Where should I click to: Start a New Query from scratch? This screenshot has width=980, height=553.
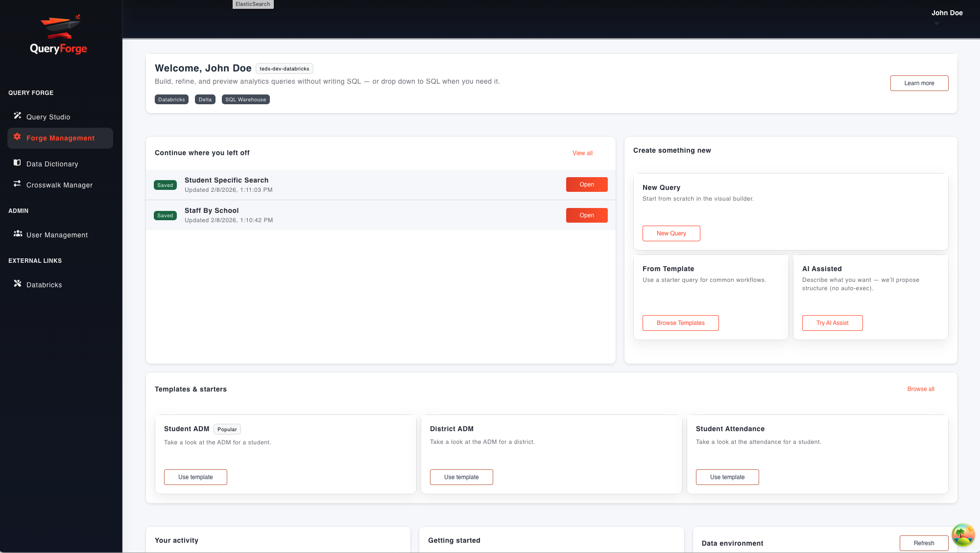(x=671, y=233)
